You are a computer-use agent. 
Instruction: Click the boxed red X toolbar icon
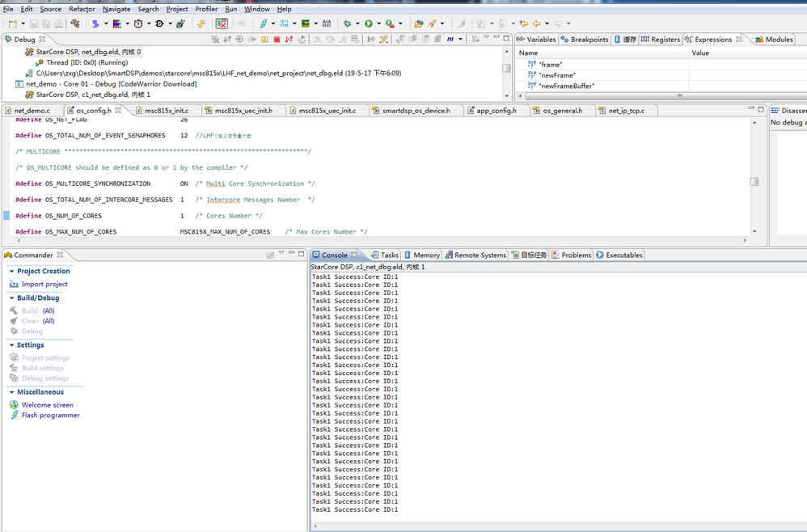click(222, 23)
